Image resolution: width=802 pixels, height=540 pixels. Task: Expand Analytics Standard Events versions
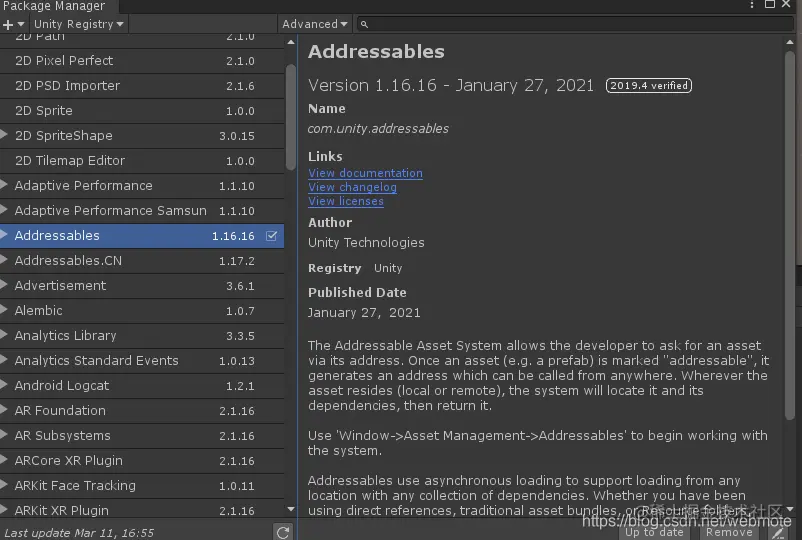pyautogui.click(x=4, y=361)
